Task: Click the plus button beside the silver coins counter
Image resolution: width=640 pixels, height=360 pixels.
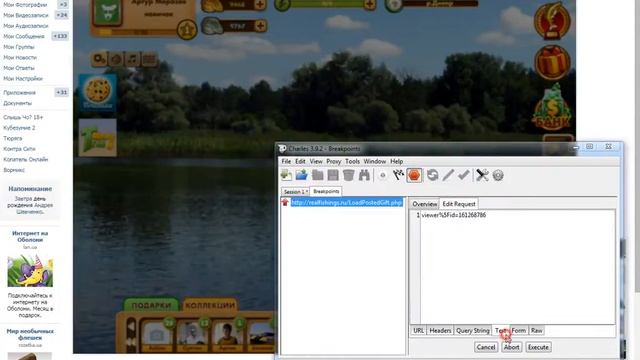Action: coord(260,26)
